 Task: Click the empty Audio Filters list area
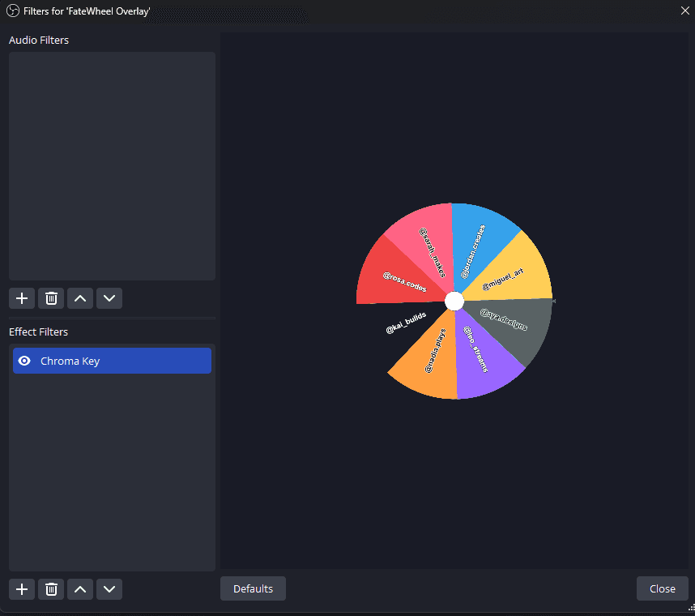(112, 166)
